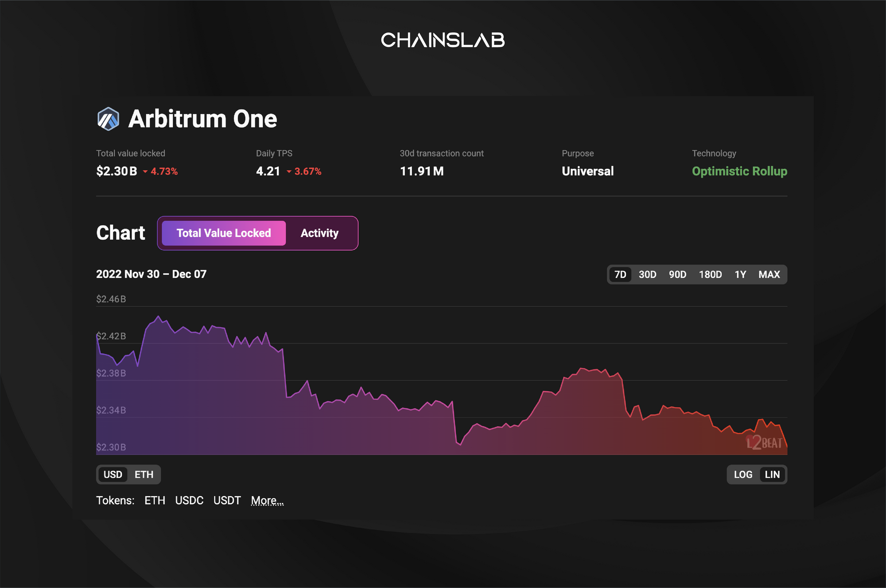Expand the More... tokens list

(x=267, y=501)
